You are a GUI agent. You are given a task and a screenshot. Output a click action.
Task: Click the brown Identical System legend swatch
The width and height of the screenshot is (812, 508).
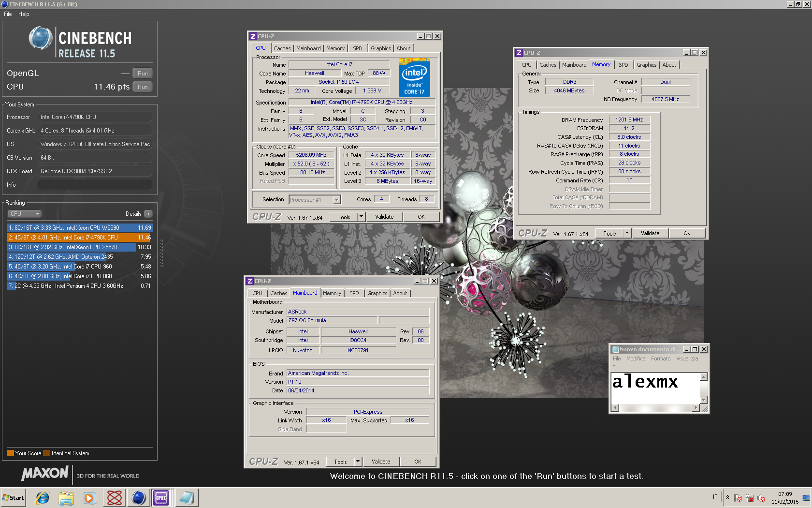tap(46, 453)
